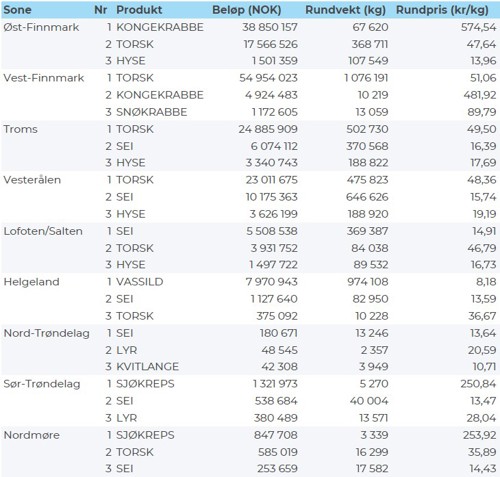Click the Rundpris (kr/kg) column header

click(442, 10)
